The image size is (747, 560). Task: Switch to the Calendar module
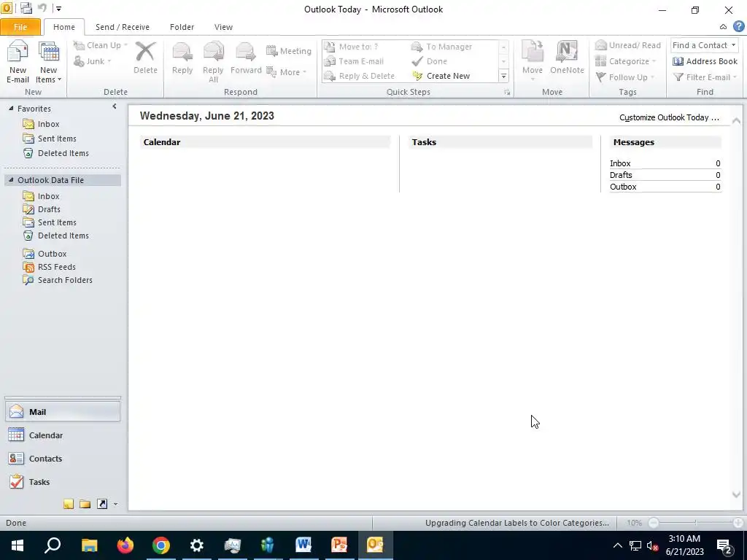coord(63,435)
